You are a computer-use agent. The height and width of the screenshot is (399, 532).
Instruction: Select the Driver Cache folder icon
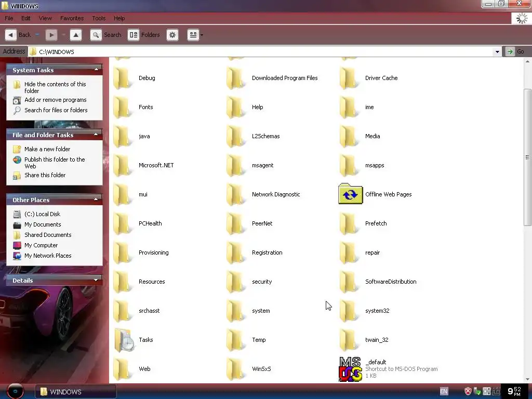point(349,78)
